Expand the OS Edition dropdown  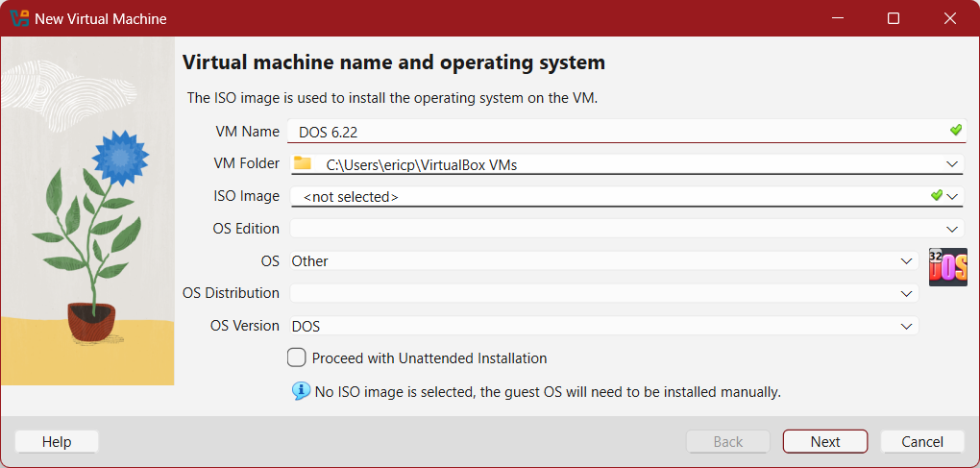[x=951, y=229]
